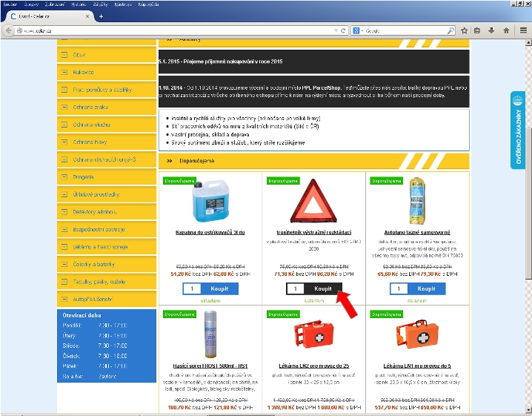The height and width of the screenshot is (416, 532).
Task: Go back to the previous page
Action: 8,30
